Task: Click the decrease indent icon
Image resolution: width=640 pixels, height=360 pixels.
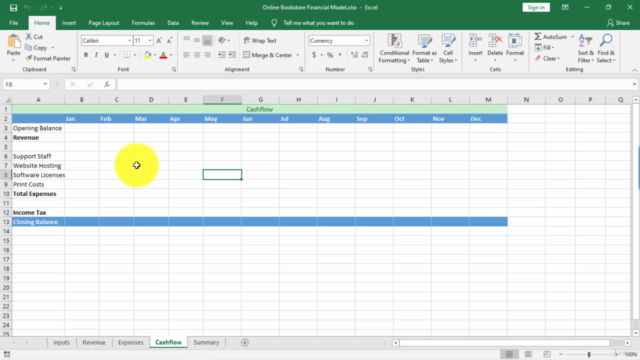Action: pos(222,55)
